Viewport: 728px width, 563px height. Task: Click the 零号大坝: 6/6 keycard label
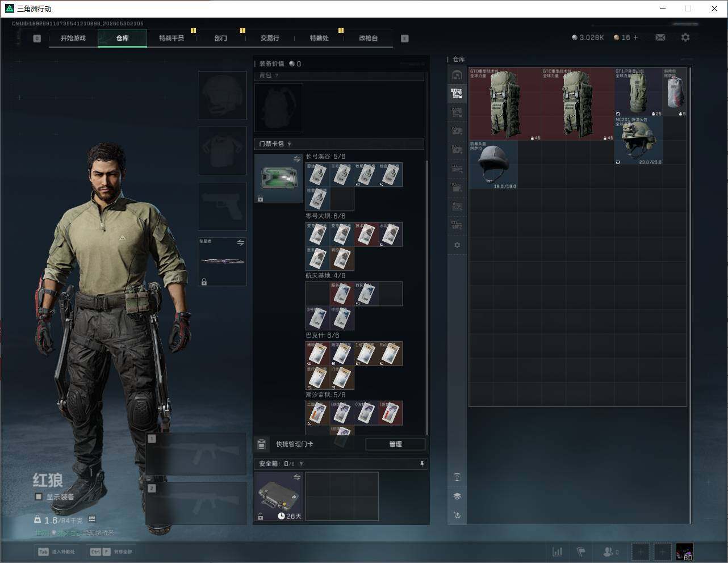coord(325,216)
